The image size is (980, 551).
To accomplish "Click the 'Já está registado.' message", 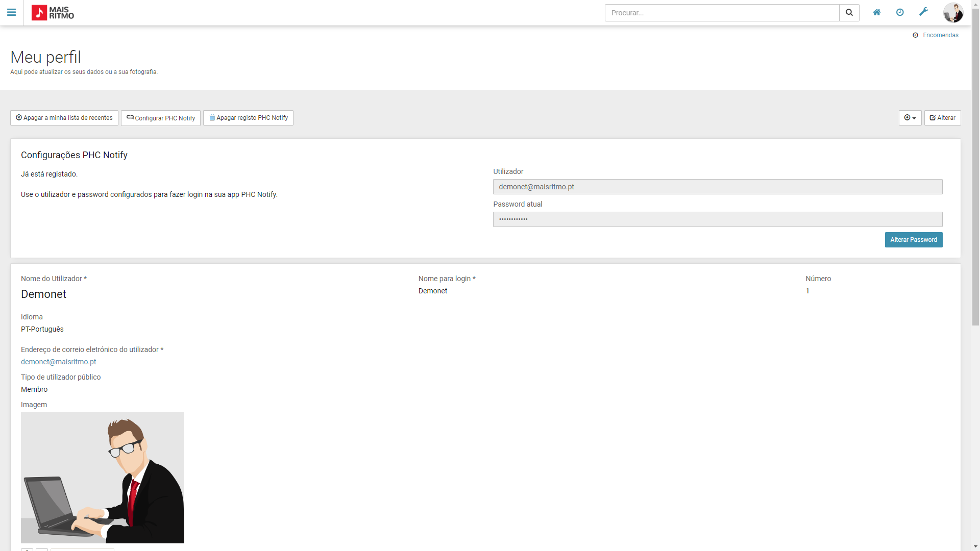I will [x=49, y=174].
